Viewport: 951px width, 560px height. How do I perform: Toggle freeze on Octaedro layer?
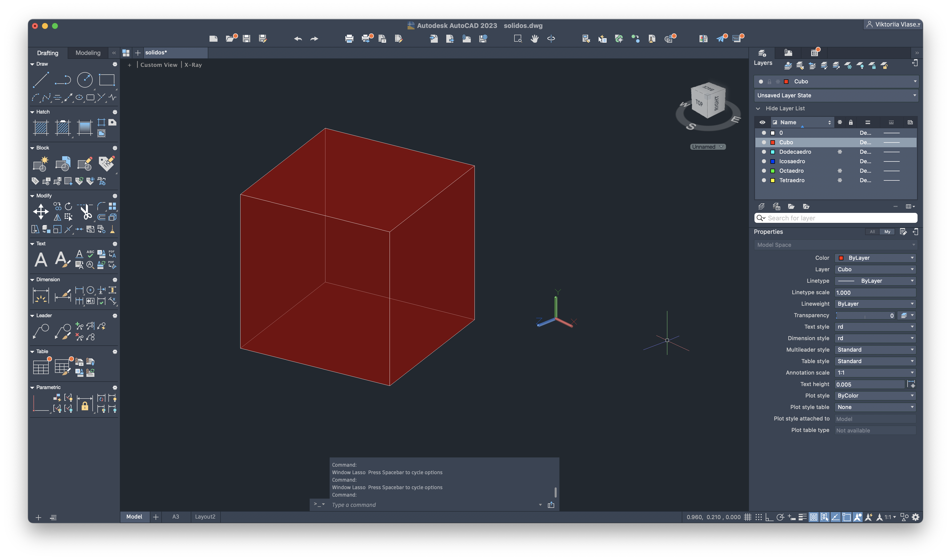840,170
